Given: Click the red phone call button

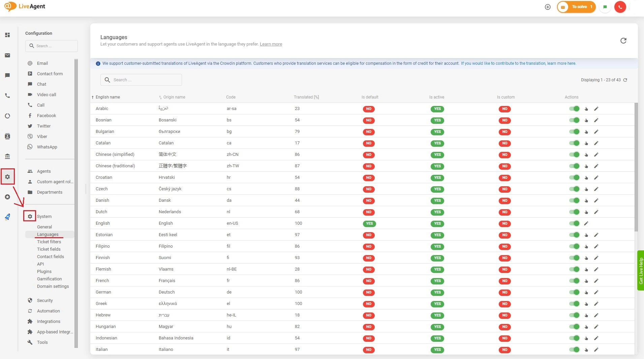Looking at the screenshot, I should [x=620, y=7].
